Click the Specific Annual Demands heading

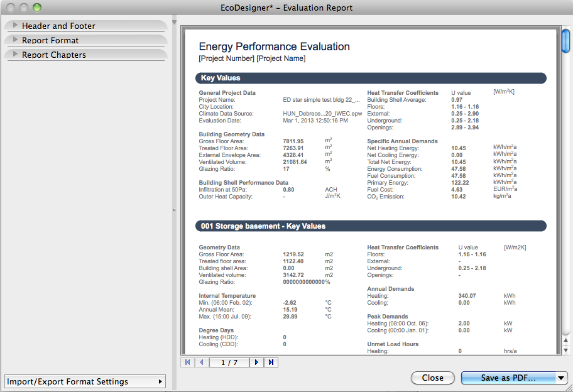pyautogui.click(x=402, y=141)
